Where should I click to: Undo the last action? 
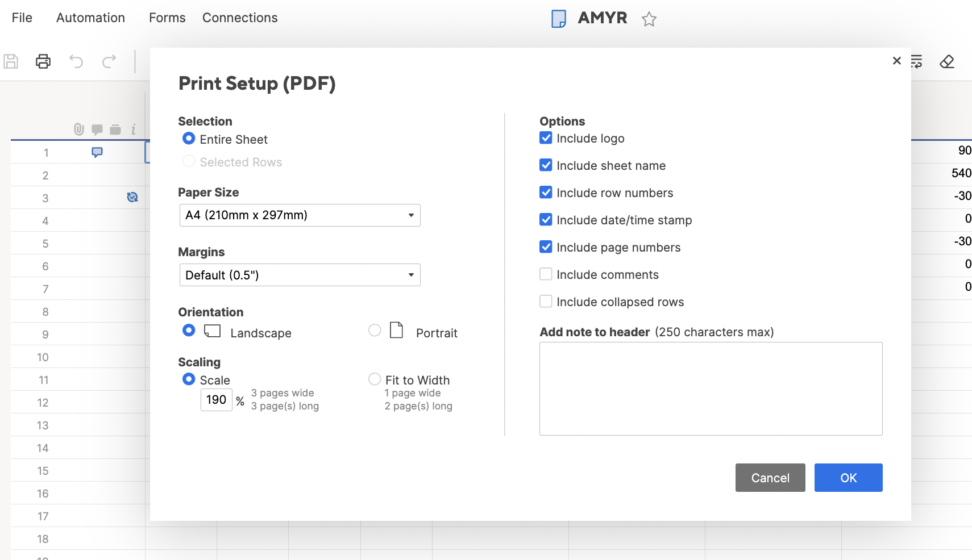click(76, 61)
